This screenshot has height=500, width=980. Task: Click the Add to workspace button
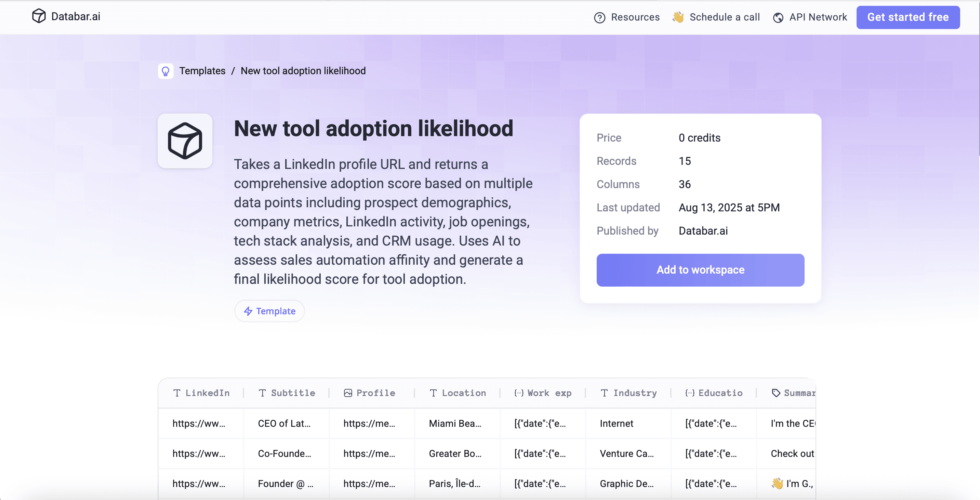coord(700,270)
